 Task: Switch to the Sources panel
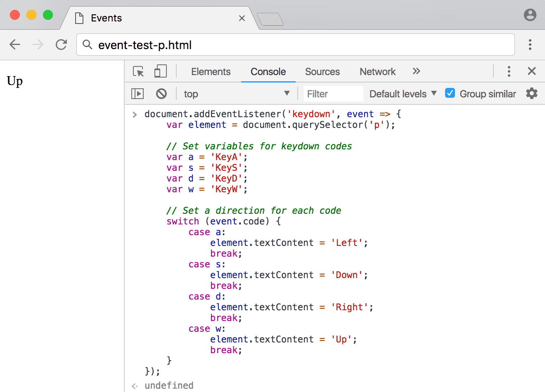322,71
